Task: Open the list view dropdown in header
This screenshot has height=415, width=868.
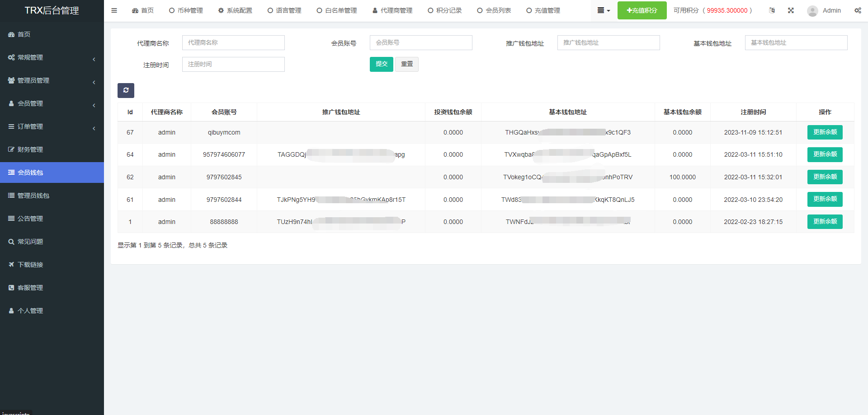Action: (x=604, y=10)
